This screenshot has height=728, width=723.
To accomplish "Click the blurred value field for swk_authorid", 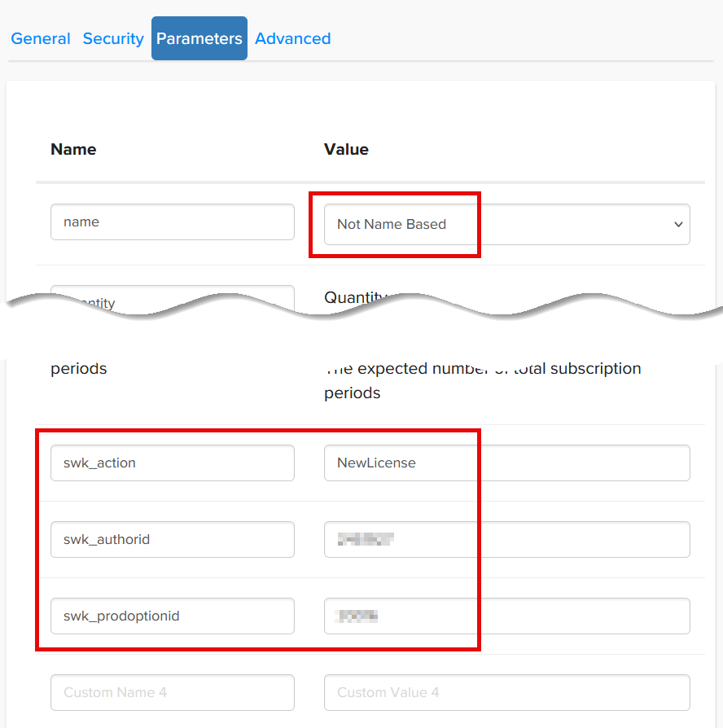I will click(x=506, y=539).
